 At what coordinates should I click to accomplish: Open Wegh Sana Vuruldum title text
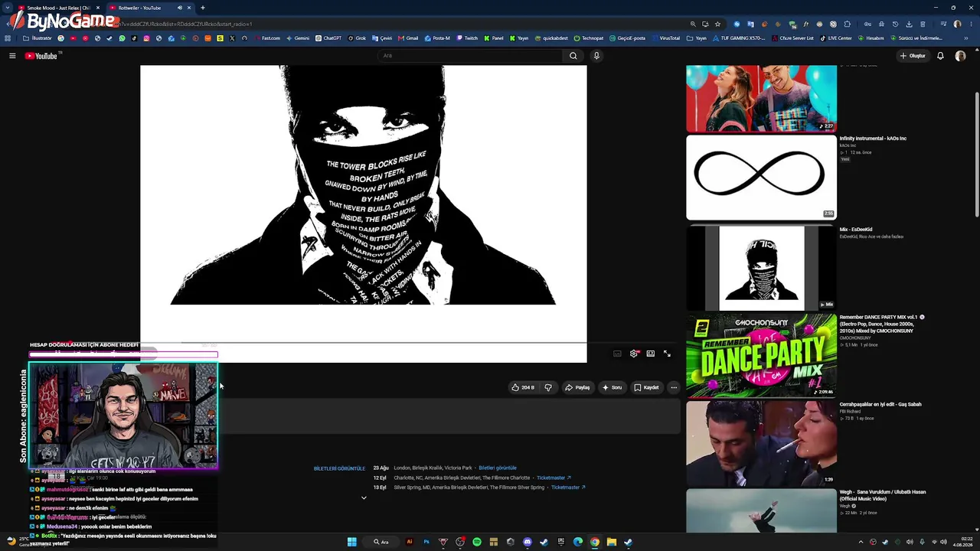pyautogui.click(x=883, y=495)
